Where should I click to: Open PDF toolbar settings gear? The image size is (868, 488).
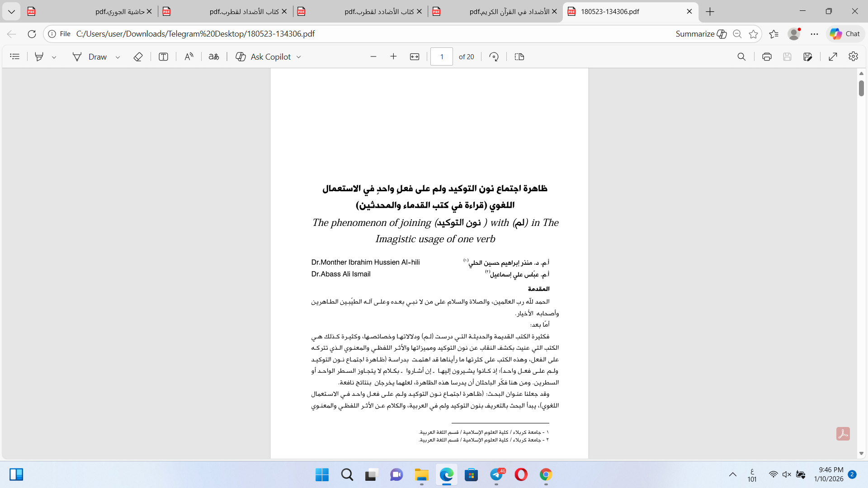pos(853,56)
